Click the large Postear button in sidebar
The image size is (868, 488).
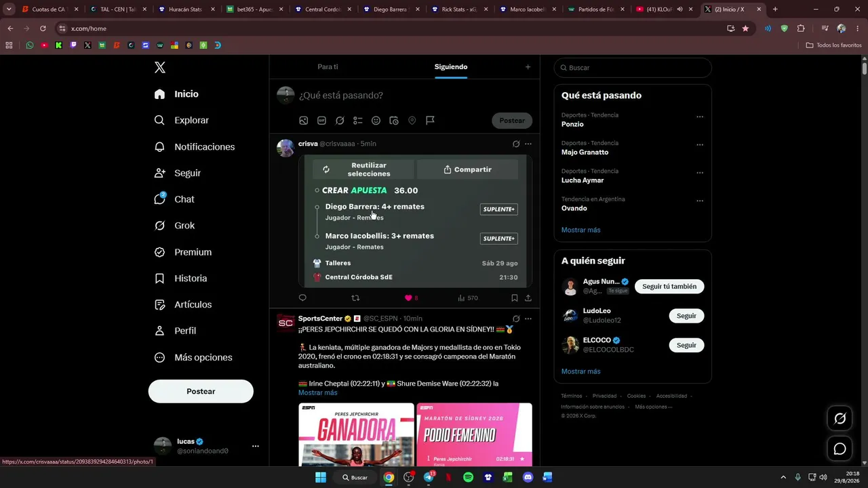tap(201, 391)
